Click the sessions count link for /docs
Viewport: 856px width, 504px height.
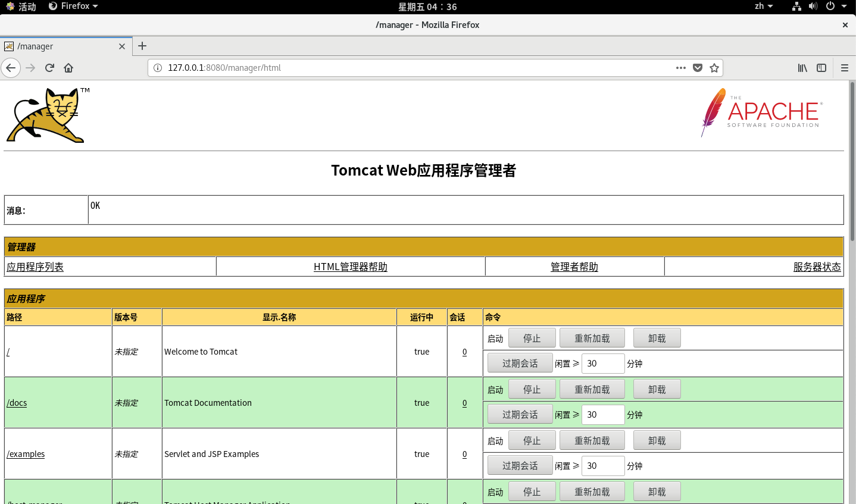tap(464, 402)
